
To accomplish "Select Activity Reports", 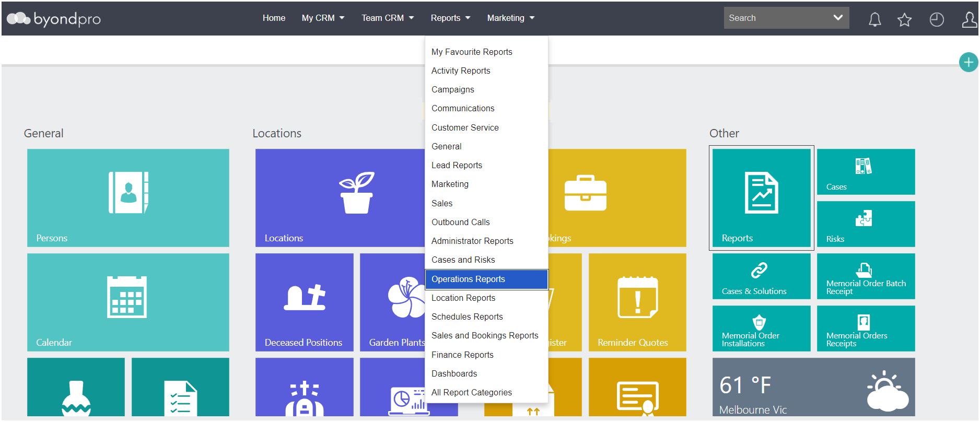I will point(486,71).
